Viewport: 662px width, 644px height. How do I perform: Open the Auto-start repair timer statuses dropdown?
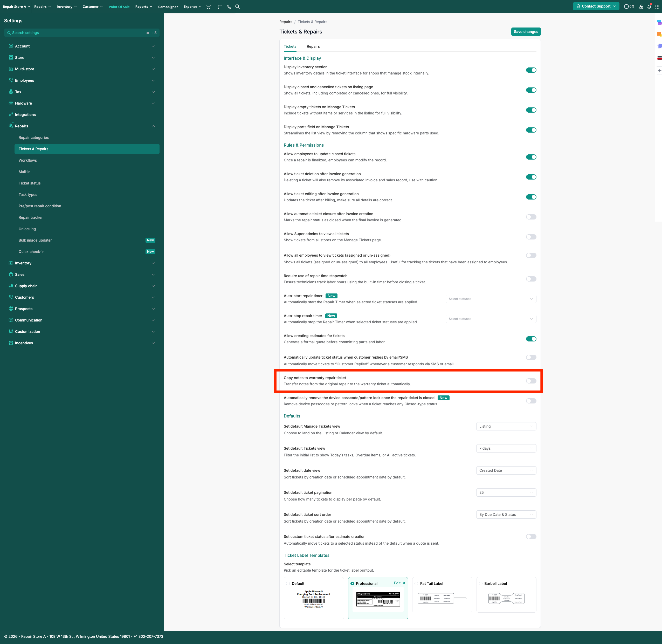(490, 299)
